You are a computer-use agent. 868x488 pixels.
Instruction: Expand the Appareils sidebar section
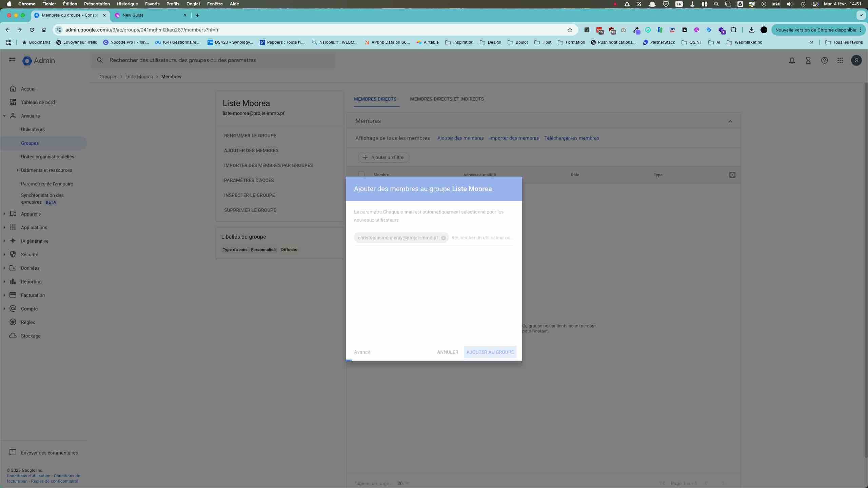[x=4, y=214]
